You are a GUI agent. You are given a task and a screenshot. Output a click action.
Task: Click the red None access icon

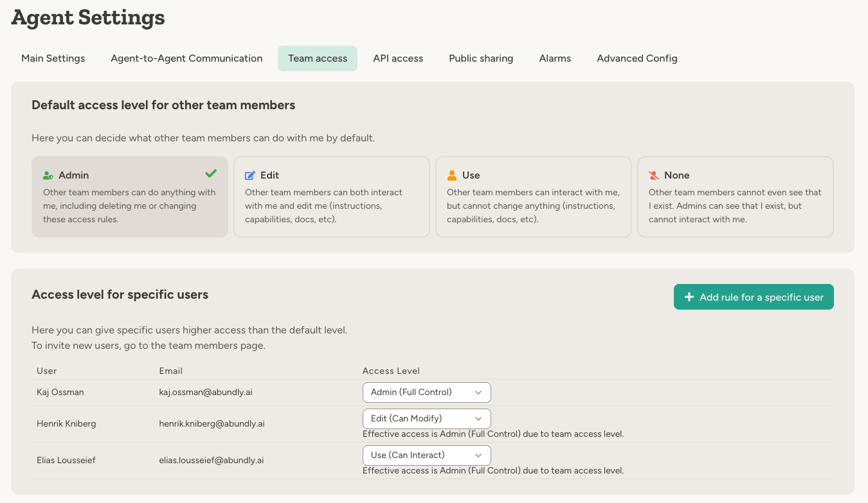point(653,174)
